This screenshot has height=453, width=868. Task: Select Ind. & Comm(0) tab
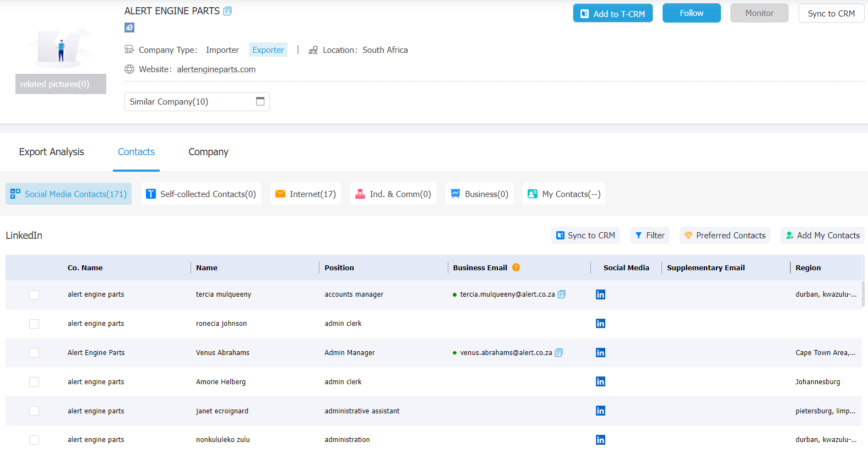(393, 194)
